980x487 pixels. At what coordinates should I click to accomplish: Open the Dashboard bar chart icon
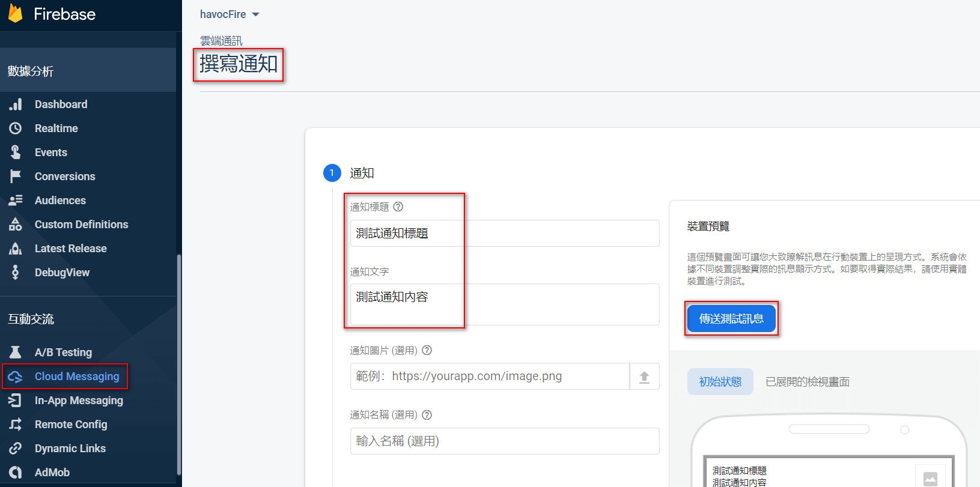pyautogui.click(x=16, y=104)
